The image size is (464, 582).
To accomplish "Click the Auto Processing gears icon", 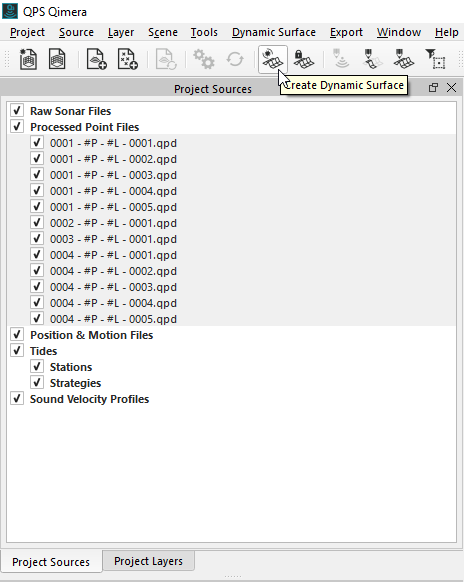I will 203,59.
